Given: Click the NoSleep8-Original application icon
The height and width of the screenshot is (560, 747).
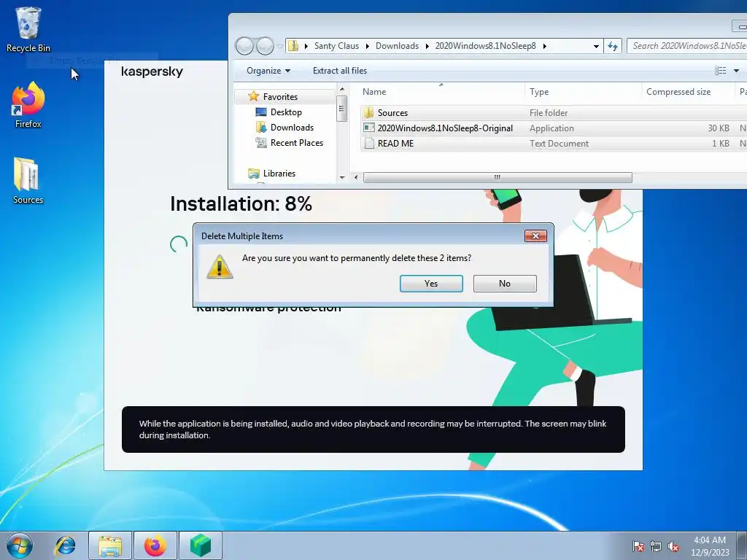Looking at the screenshot, I should click(x=368, y=128).
